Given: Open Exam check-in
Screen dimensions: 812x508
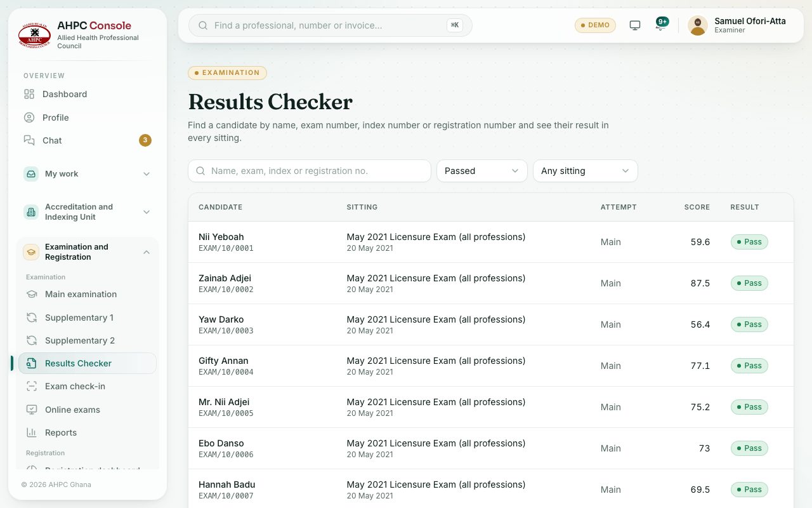Looking at the screenshot, I should point(88,386).
